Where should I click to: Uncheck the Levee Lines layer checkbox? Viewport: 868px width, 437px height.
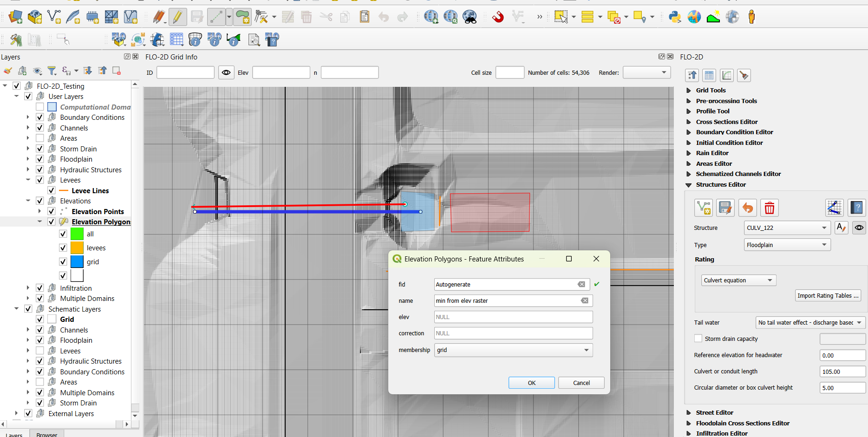52,190
